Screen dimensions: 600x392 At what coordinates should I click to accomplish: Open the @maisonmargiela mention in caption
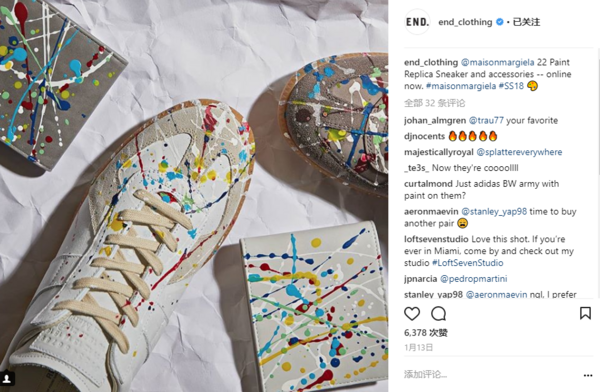[x=497, y=62]
